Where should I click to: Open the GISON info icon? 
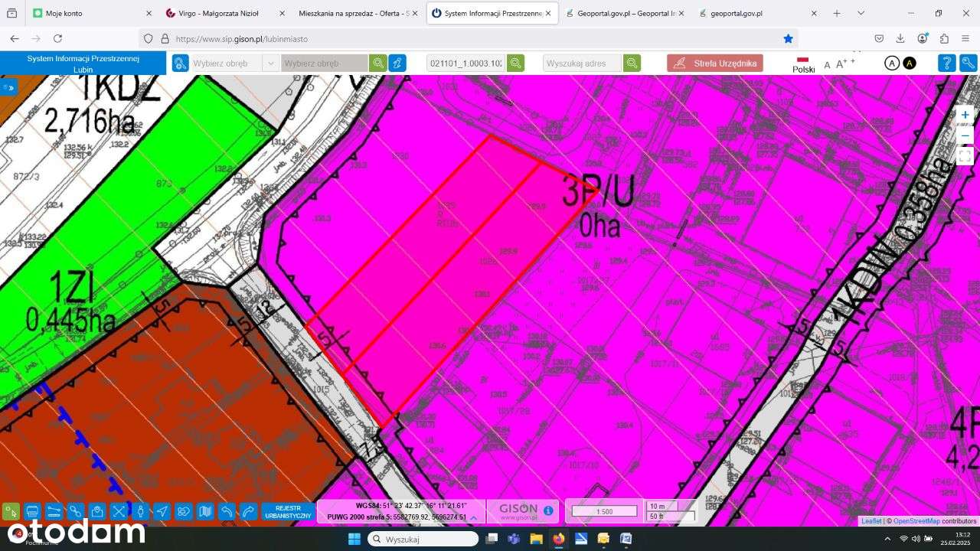pyautogui.click(x=548, y=510)
